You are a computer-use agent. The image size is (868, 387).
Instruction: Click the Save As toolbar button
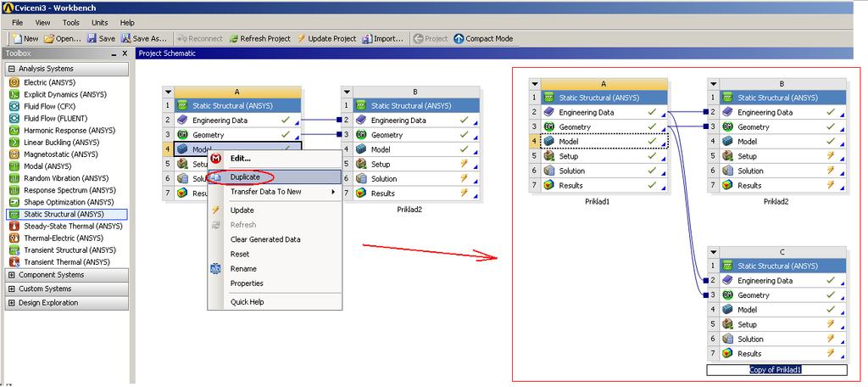pos(143,39)
